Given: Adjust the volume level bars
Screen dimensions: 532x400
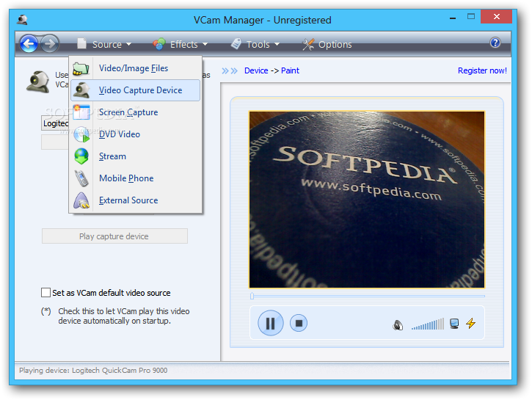Looking at the screenshot, I should coord(428,324).
